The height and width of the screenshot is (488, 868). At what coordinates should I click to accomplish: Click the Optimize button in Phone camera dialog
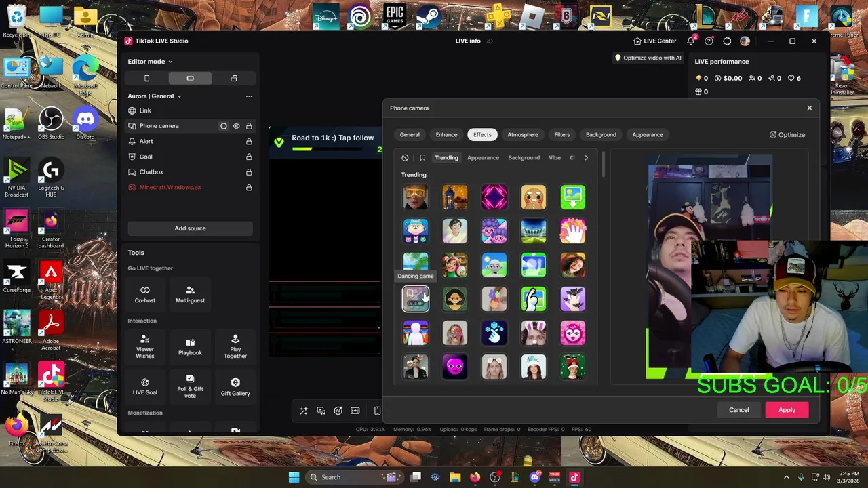(x=787, y=134)
